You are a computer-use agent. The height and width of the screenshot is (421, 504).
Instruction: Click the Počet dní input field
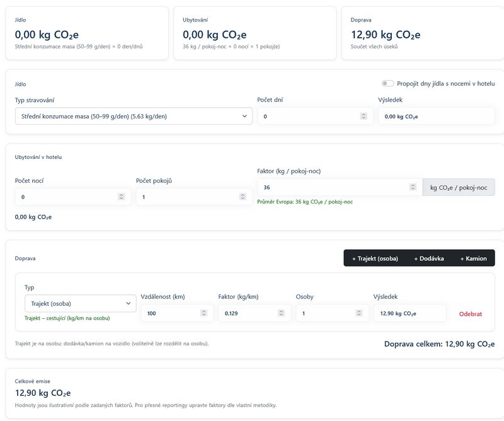309,116
